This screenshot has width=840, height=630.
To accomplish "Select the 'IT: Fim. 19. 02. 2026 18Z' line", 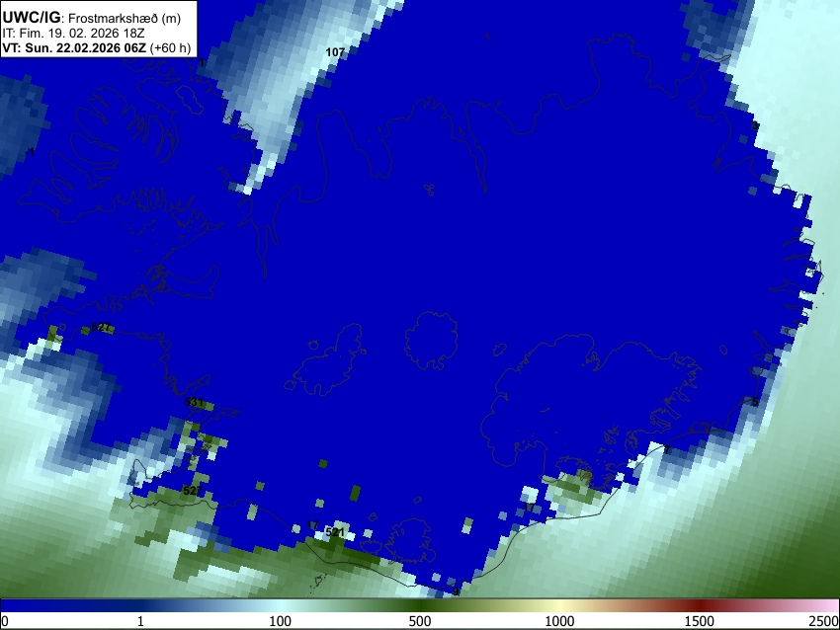I will pos(73,34).
